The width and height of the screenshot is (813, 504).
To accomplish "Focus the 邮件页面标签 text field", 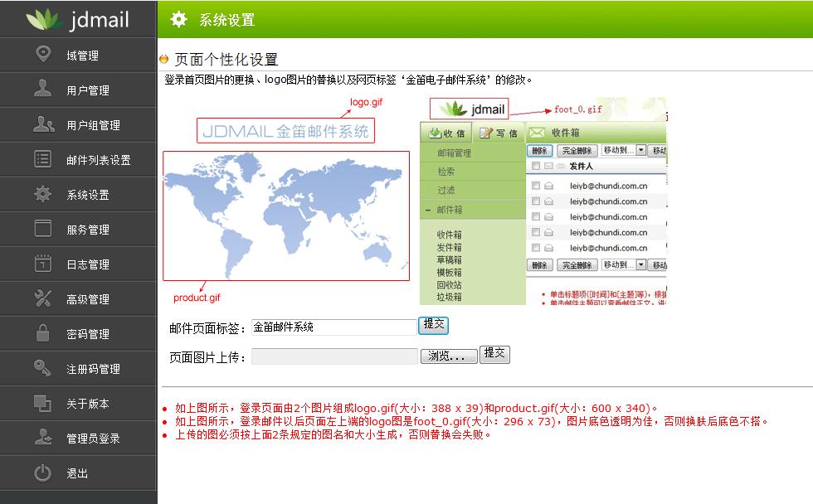I will point(334,327).
